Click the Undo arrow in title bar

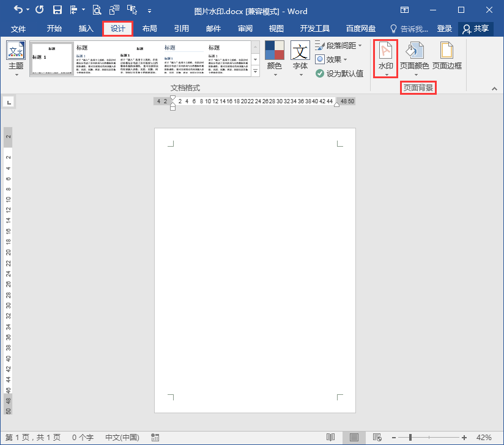(18, 10)
